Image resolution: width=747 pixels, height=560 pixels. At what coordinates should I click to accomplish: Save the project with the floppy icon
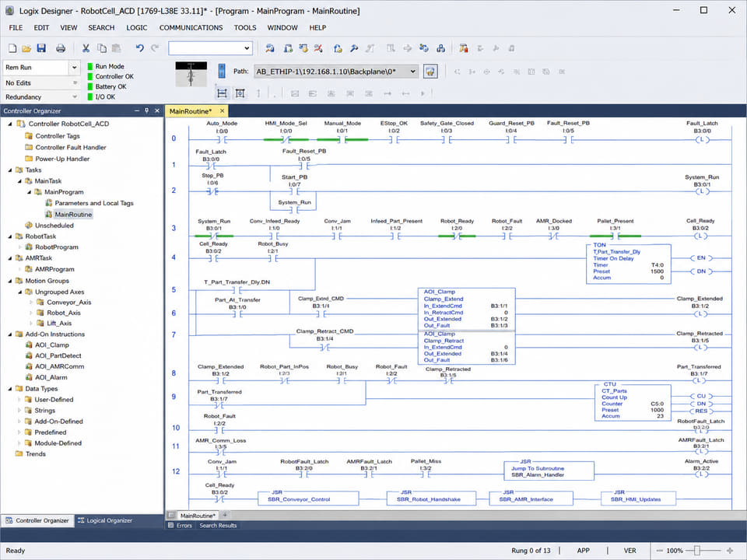41,48
